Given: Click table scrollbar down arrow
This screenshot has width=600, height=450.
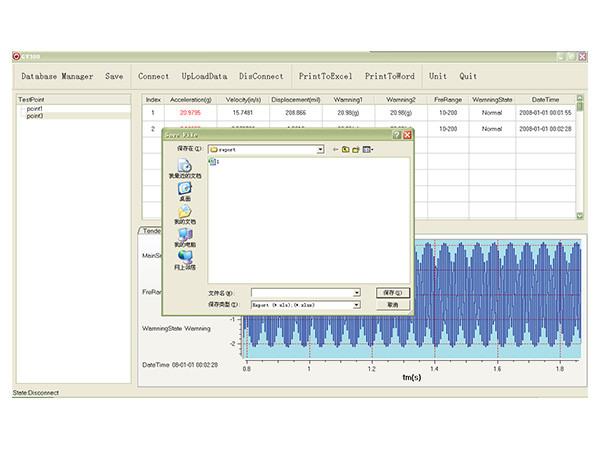Looking at the screenshot, I should coord(580,216).
